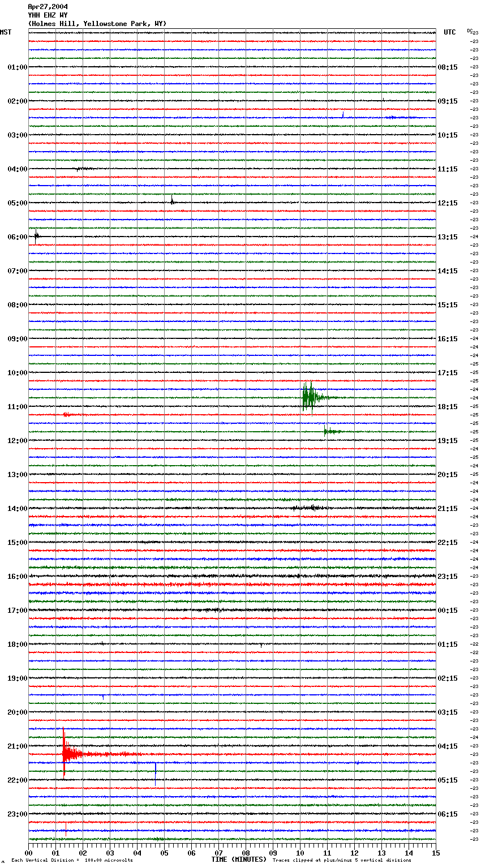This screenshot has height=868, width=481.
Task: Click the 00:15 UTC time label
Action: click(448, 611)
